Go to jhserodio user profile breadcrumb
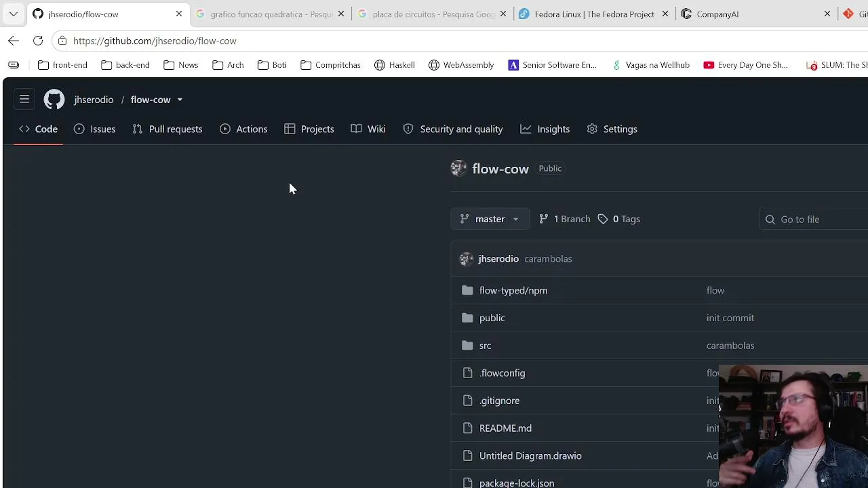868x488 pixels. (94, 100)
